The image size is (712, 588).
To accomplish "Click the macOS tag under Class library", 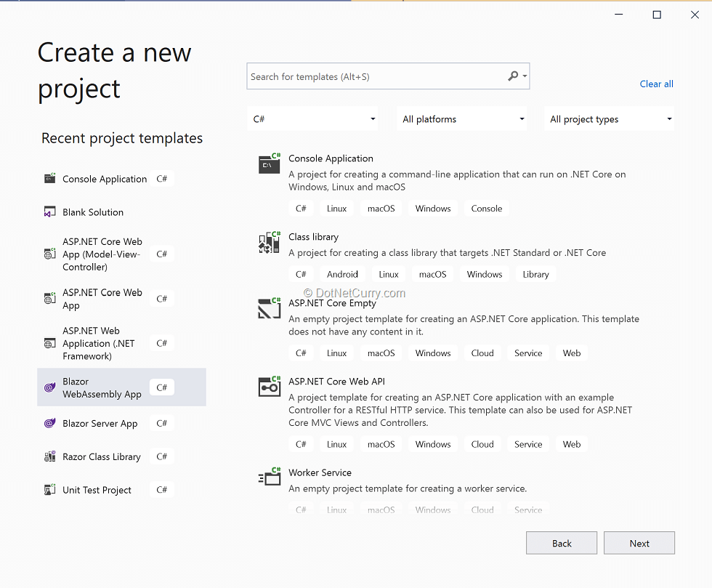I will [x=432, y=274].
